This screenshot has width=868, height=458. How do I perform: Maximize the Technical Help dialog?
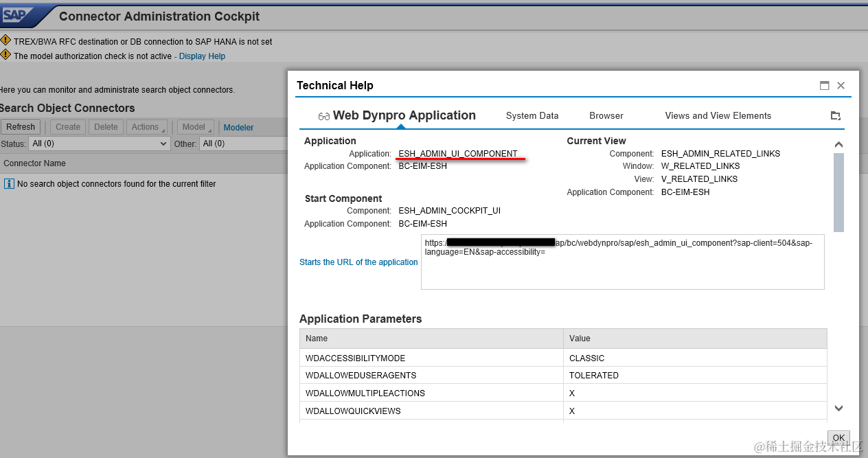pyautogui.click(x=824, y=86)
